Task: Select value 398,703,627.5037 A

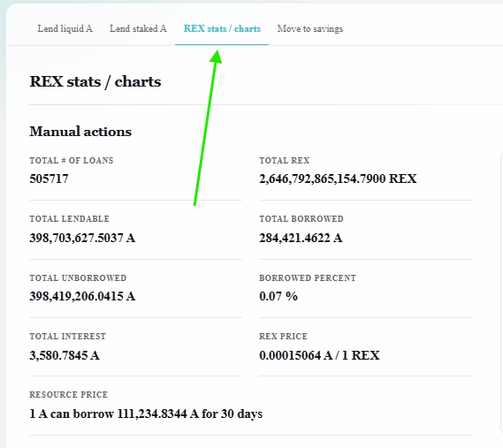Action: point(82,238)
